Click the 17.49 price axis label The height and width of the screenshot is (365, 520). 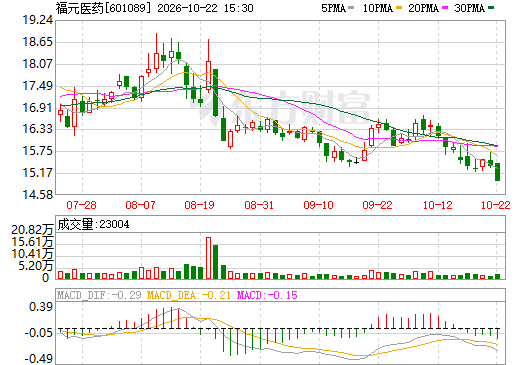click(38, 86)
